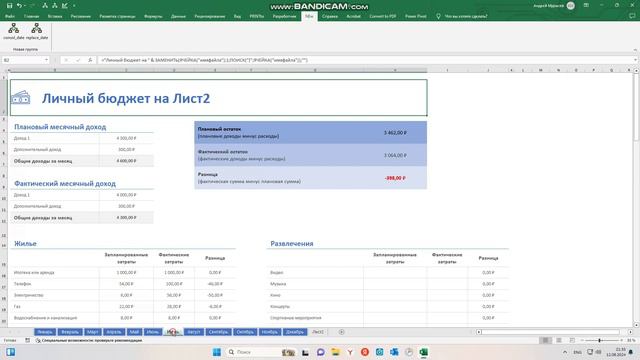Open Customize Quick Access Toolbar dropdown
This screenshot has width=640, height=360.
(x=74, y=6)
